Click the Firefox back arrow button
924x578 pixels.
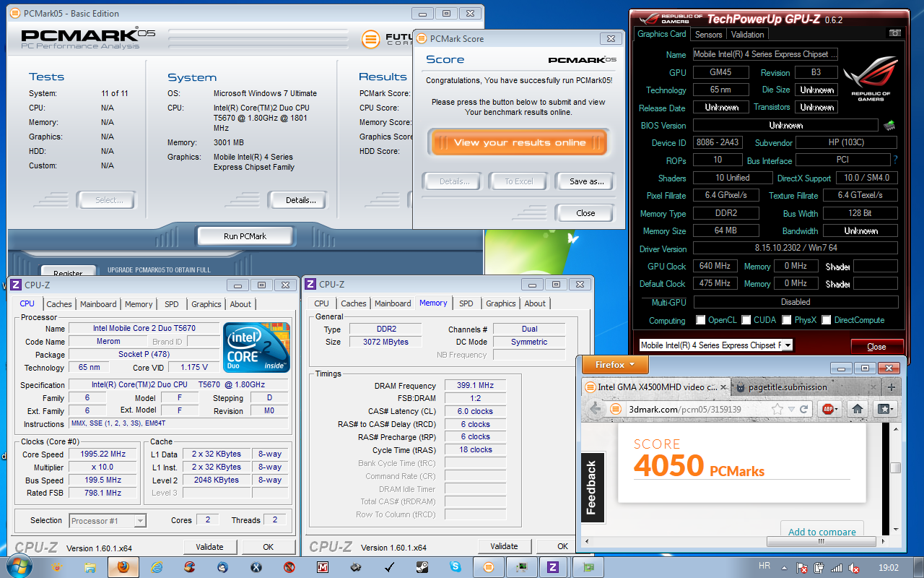pos(595,409)
